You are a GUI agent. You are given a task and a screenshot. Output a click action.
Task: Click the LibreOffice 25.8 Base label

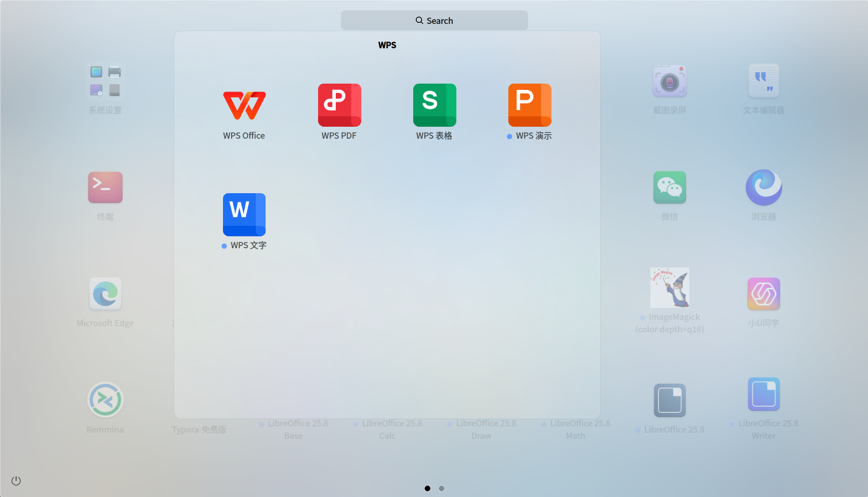294,429
